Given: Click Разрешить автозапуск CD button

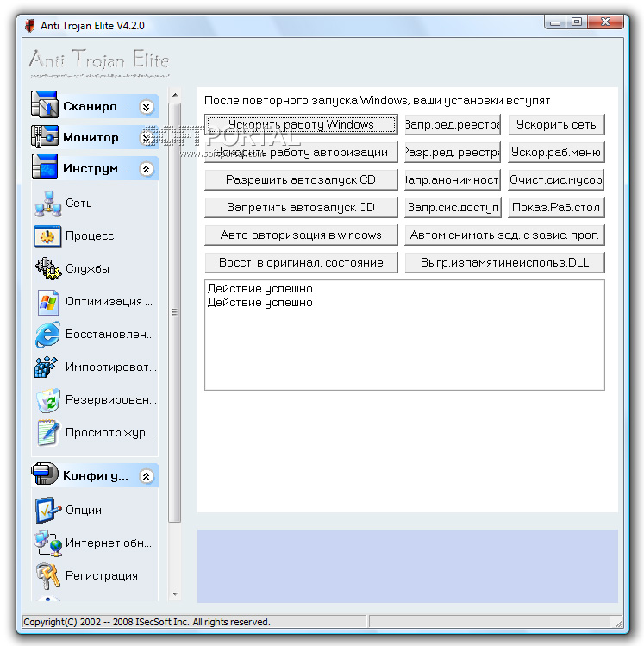Looking at the screenshot, I should 301,180.
